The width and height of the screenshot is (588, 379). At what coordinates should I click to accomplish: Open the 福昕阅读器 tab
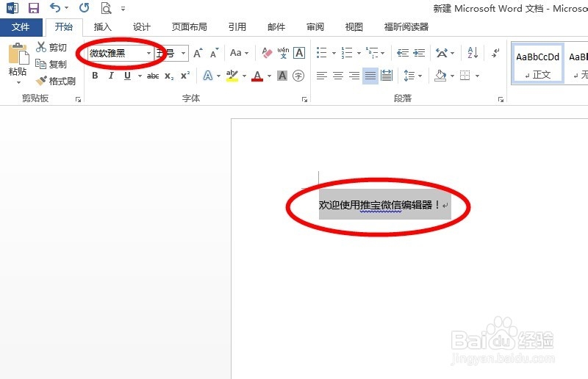(x=406, y=27)
